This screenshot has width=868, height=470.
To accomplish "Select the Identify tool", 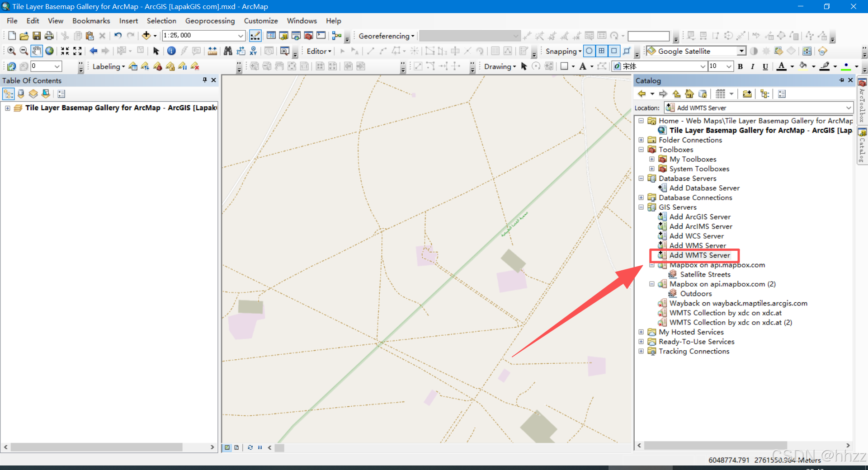I will [x=171, y=51].
